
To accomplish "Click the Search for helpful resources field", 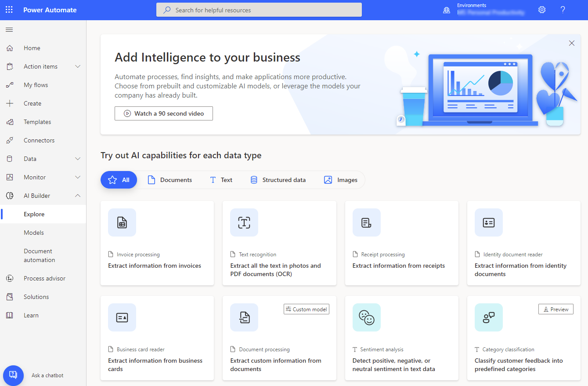I will pyautogui.click(x=259, y=10).
